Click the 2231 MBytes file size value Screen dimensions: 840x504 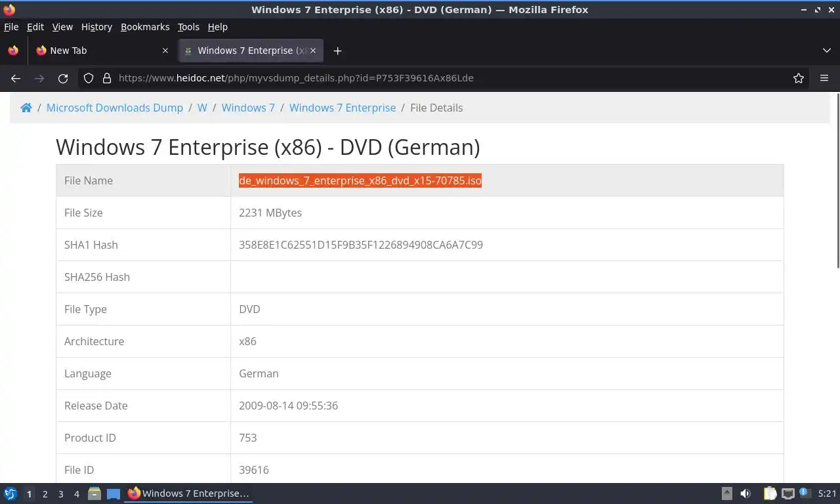pos(270,213)
